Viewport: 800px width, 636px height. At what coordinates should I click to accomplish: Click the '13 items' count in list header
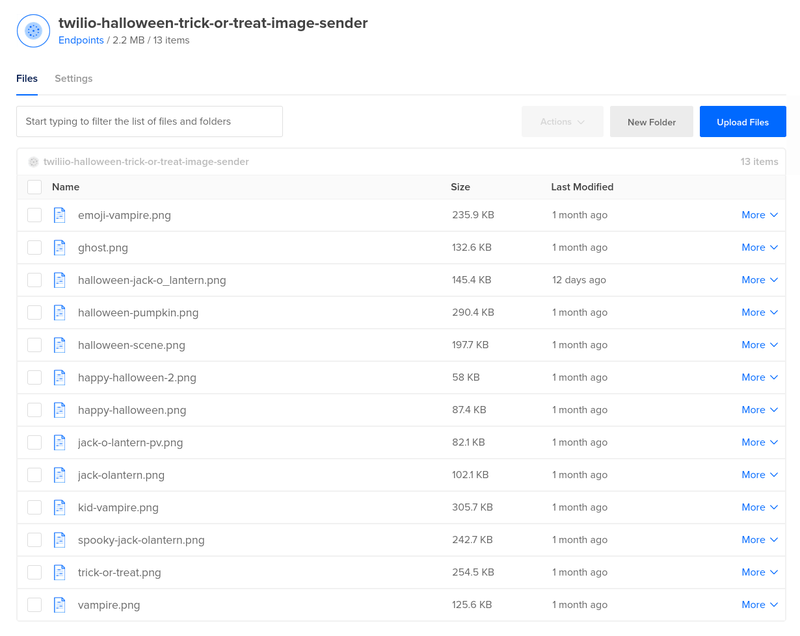(759, 162)
